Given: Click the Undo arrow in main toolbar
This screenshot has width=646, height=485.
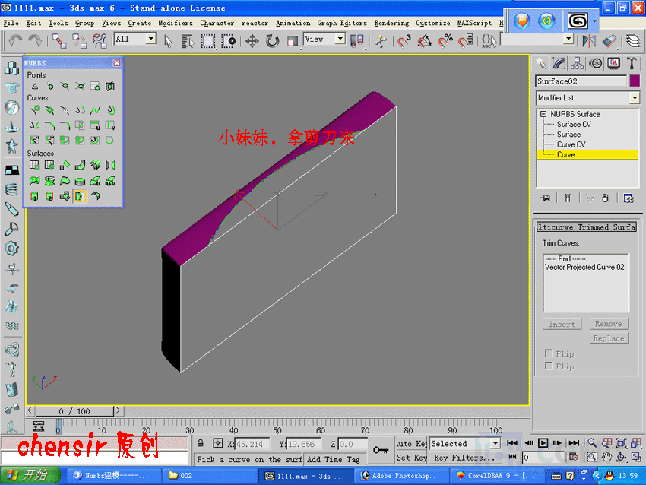Looking at the screenshot, I should click(x=15, y=40).
